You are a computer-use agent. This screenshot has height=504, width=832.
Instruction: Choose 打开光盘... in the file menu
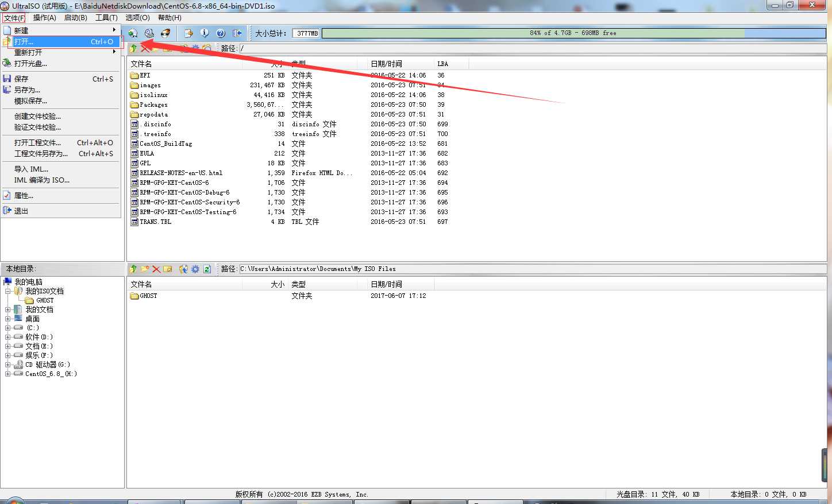(61, 63)
